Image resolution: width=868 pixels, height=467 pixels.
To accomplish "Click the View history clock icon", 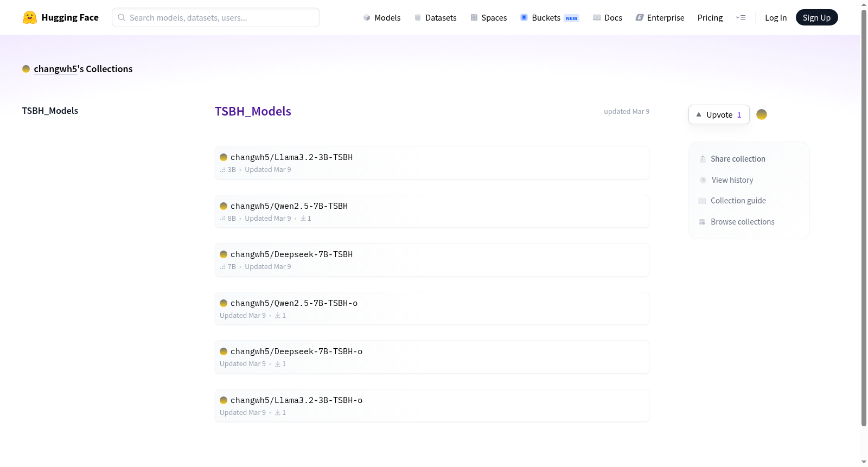I will click(703, 180).
